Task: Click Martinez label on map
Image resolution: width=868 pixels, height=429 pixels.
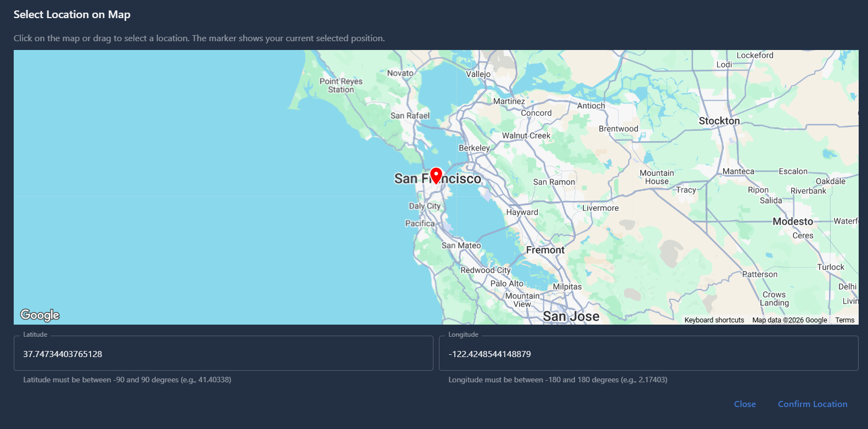Action: tap(509, 101)
